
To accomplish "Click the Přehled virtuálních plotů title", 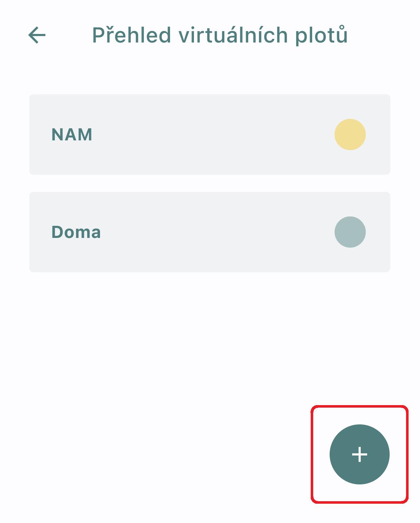I will 220,35.
